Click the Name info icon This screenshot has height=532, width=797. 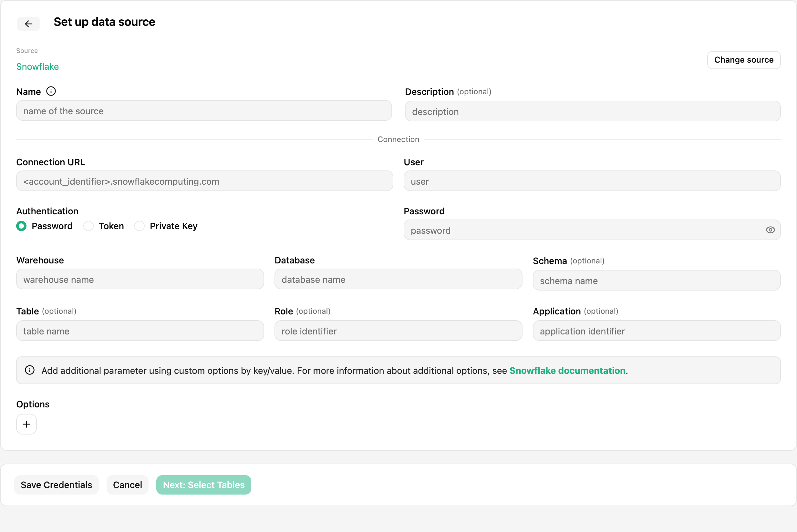pos(51,91)
